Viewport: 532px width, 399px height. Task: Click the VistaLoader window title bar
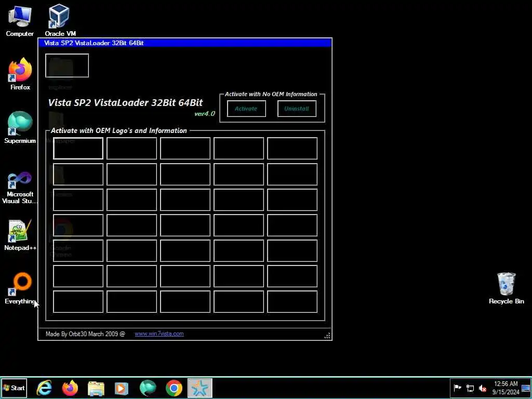pos(185,43)
